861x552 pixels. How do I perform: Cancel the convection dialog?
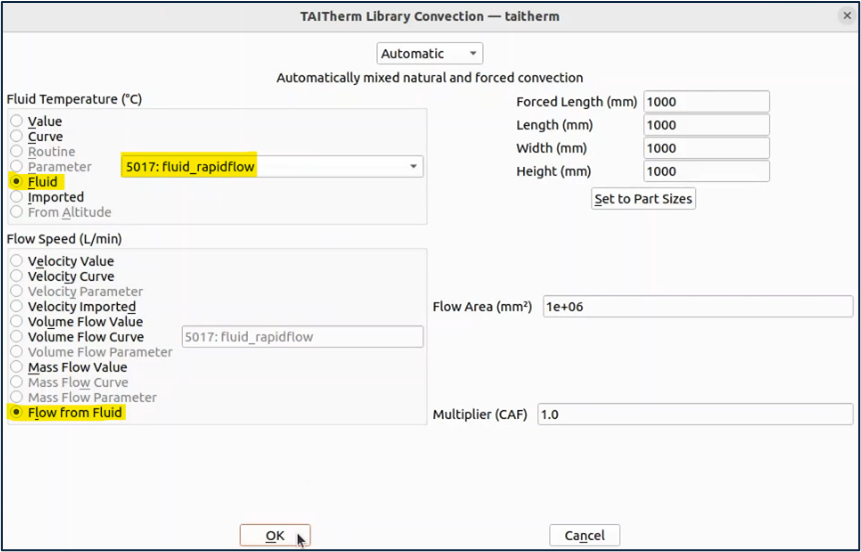tap(584, 536)
